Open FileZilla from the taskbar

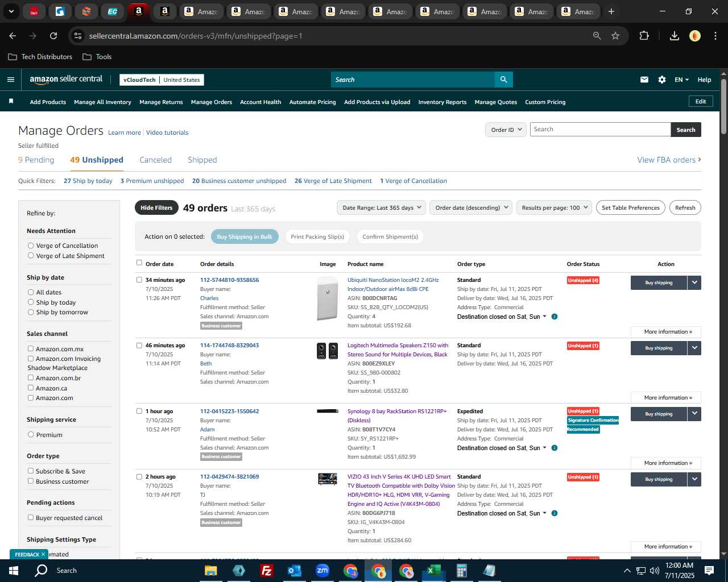pyautogui.click(x=266, y=571)
